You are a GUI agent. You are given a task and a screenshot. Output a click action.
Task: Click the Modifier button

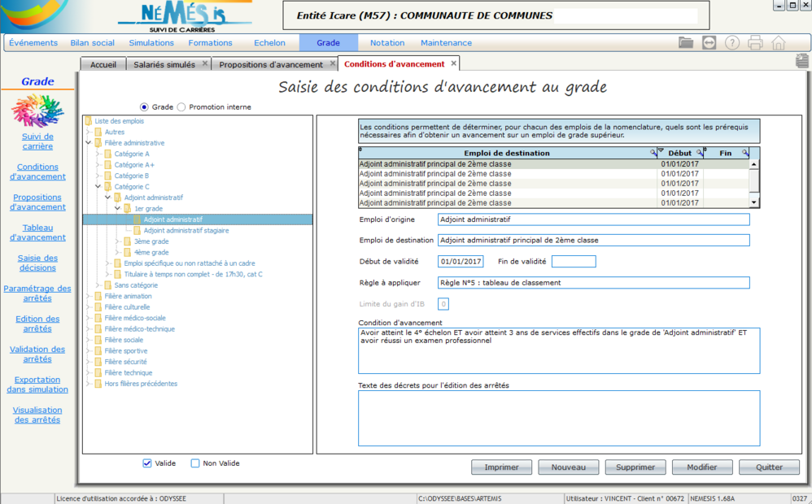coord(701,467)
